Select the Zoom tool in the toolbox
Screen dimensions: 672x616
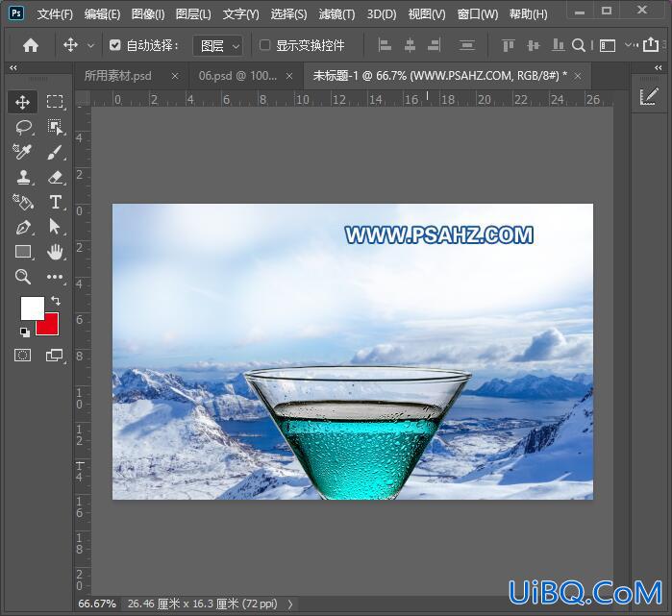click(23, 277)
